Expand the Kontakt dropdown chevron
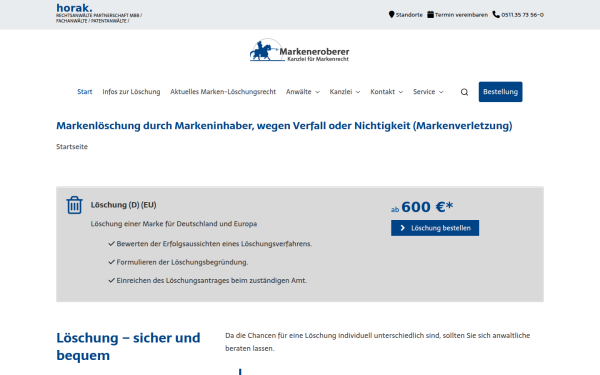The height and width of the screenshot is (375, 600). point(401,92)
